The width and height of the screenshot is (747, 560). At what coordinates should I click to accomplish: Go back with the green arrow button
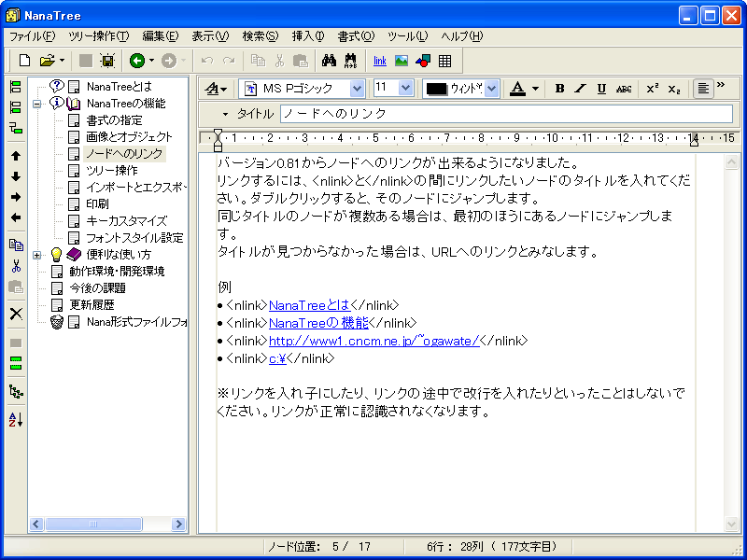[137, 61]
